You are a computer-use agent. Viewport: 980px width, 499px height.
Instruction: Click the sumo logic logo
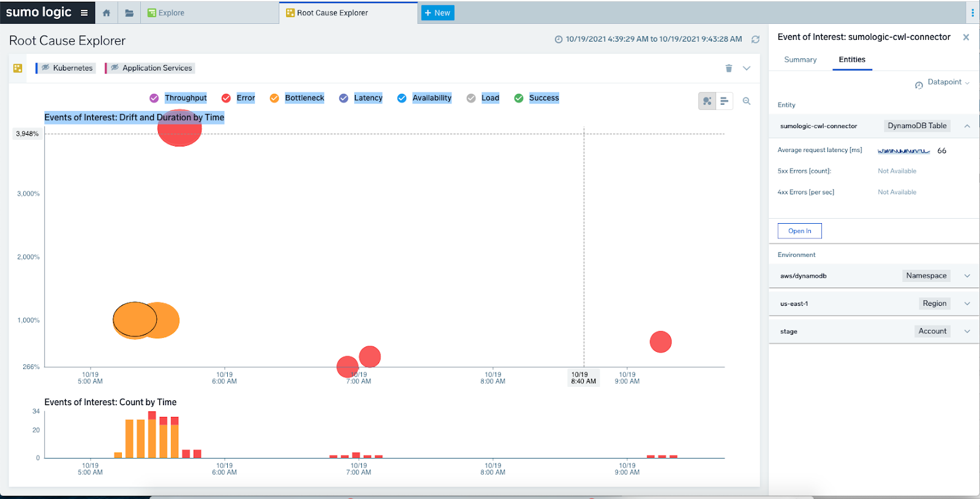[x=39, y=12]
